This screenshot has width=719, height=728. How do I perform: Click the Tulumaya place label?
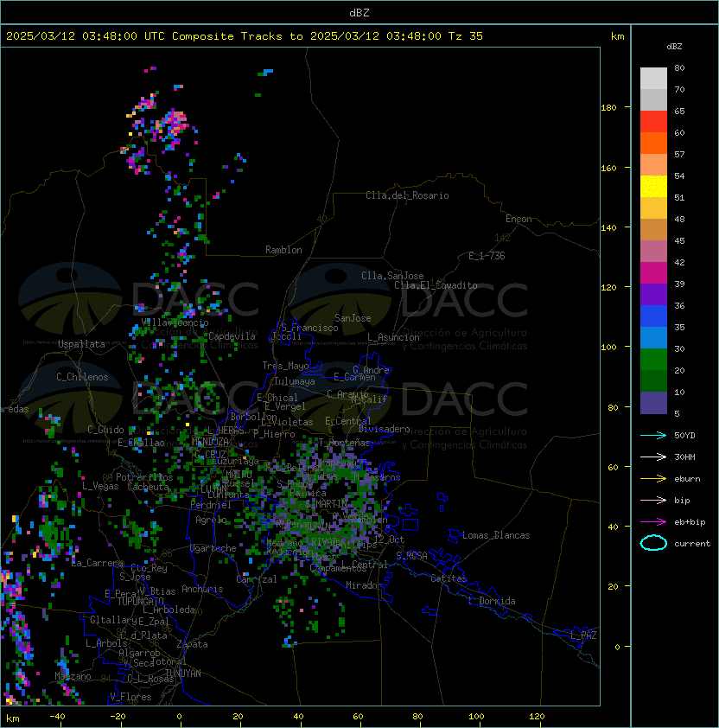click(x=295, y=381)
